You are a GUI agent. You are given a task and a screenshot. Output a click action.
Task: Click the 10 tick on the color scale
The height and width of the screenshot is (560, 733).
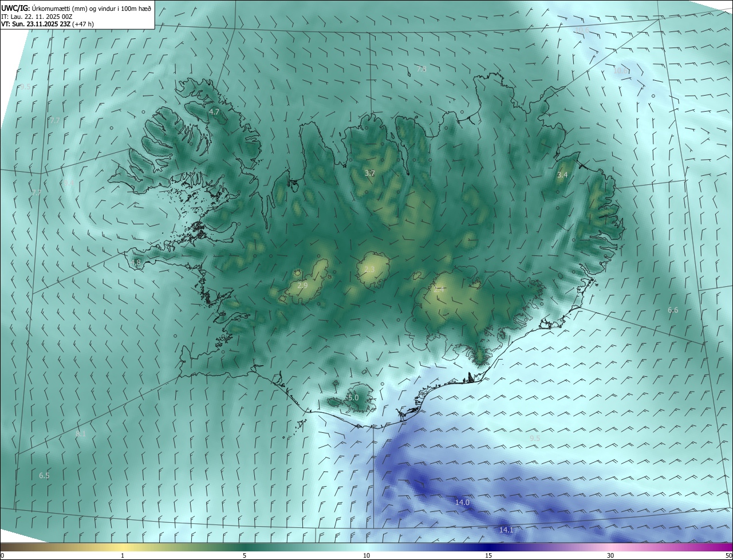click(x=366, y=555)
